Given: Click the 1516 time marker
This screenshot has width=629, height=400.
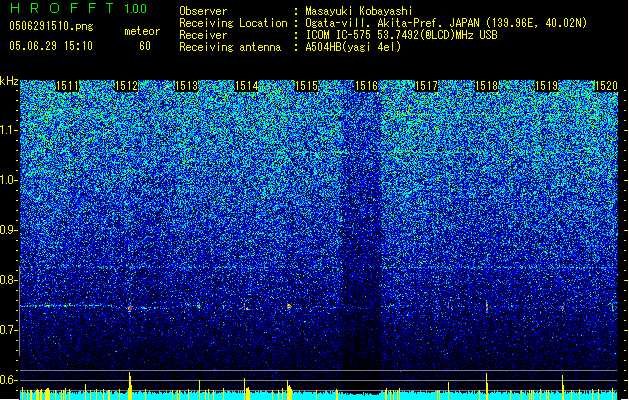Looking at the screenshot, I should [x=367, y=86].
